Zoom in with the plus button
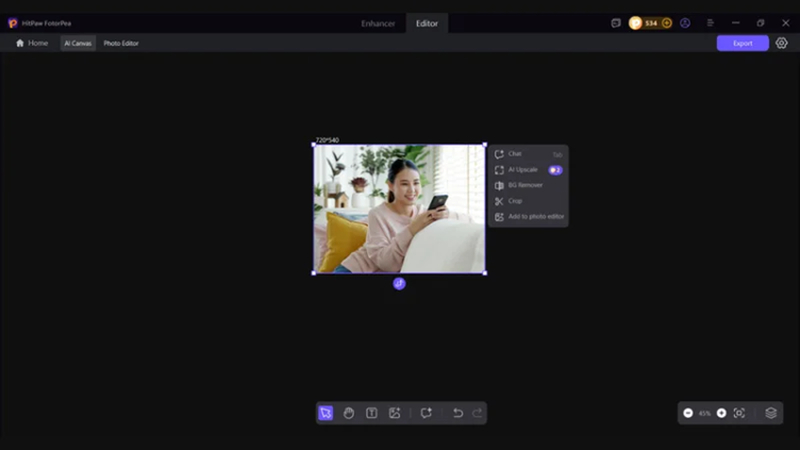Image resolution: width=800 pixels, height=450 pixels. pos(721,413)
